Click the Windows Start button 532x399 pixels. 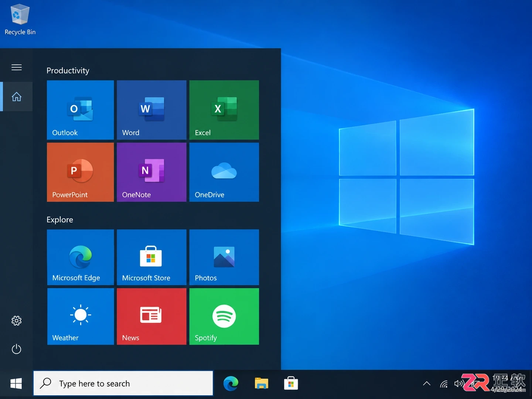pyautogui.click(x=16, y=383)
